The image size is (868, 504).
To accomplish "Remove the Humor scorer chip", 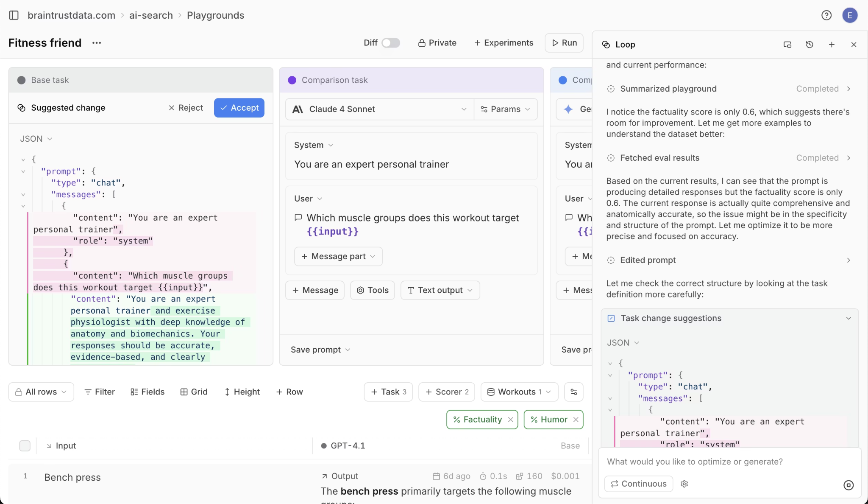I will point(576,420).
